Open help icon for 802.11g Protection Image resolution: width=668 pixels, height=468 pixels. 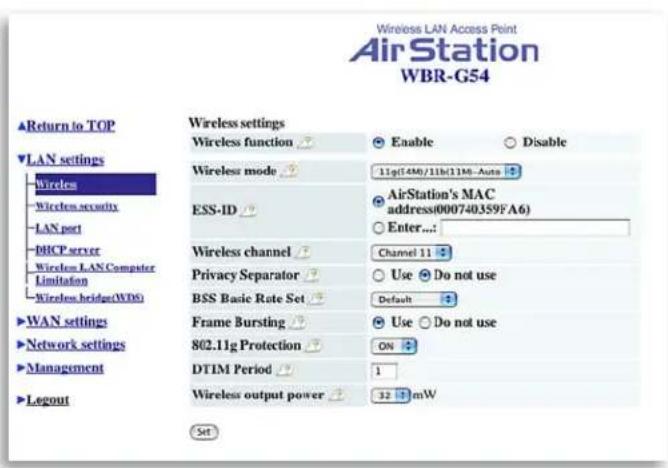pyautogui.click(x=314, y=345)
